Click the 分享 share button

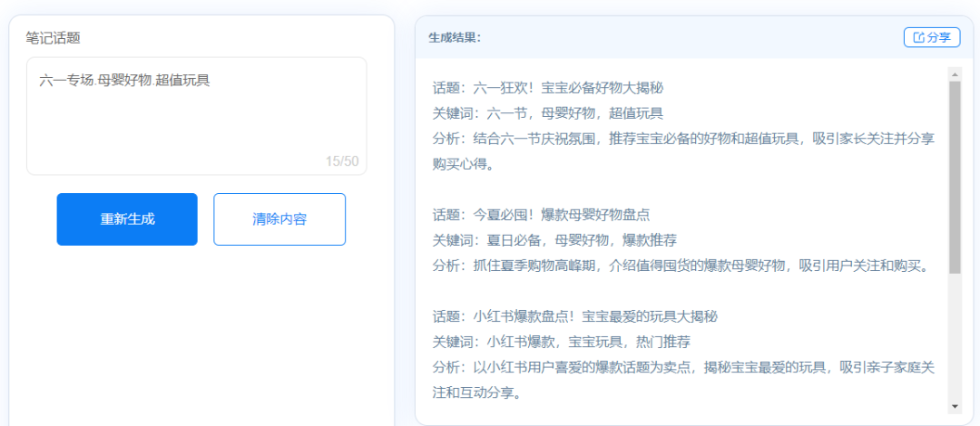pyautogui.click(x=931, y=37)
